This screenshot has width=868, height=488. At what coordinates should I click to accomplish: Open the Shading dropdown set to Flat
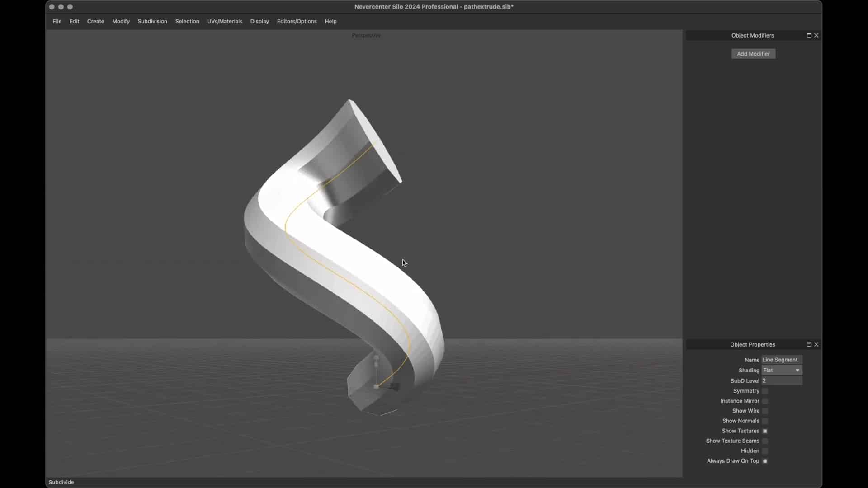tap(781, 370)
